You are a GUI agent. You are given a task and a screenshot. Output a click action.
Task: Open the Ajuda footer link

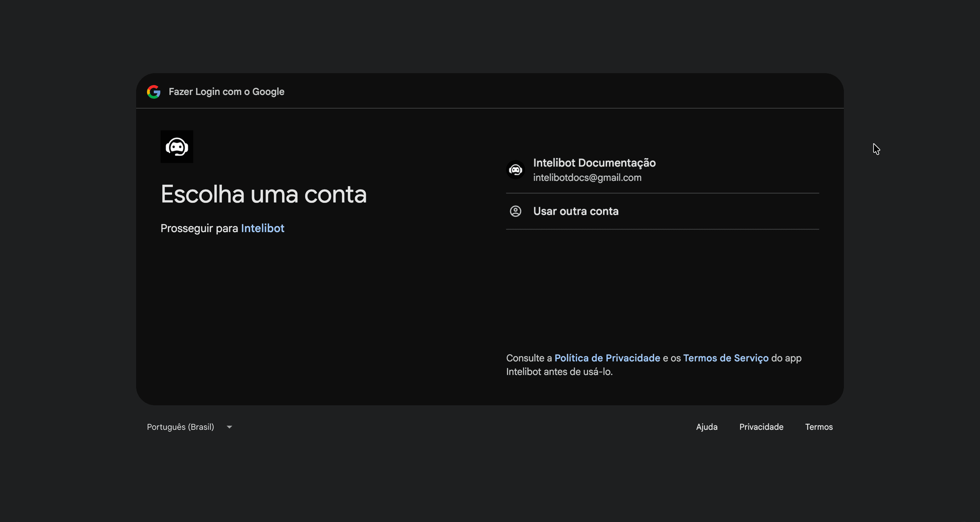pos(706,427)
